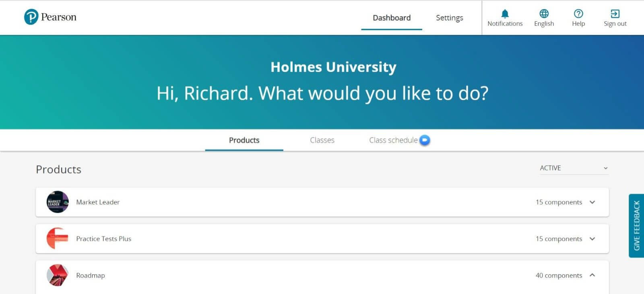The height and width of the screenshot is (294, 644).
Task: Select the Products tab
Action: [x=244, y=140]
